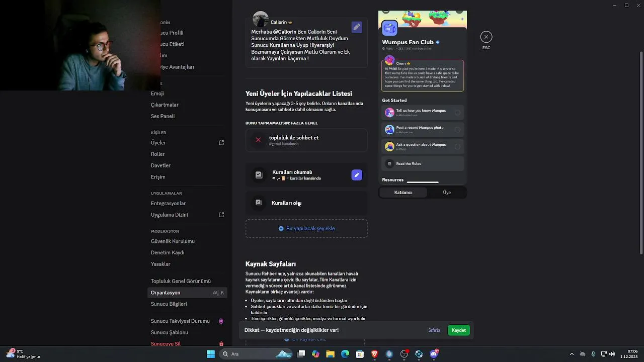Tick circle for 'Post a recent Wumpus photo'
The image size is (644, 362).
[x=457, y=130]
